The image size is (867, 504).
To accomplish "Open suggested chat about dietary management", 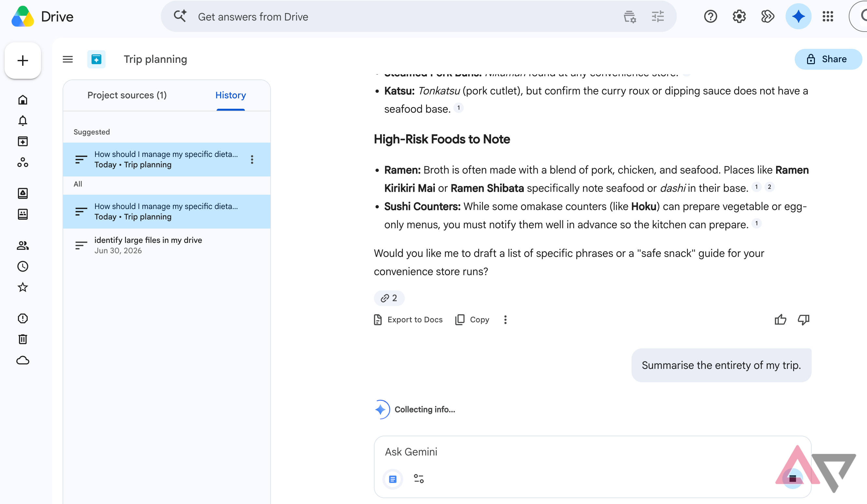I will (166, 160).
